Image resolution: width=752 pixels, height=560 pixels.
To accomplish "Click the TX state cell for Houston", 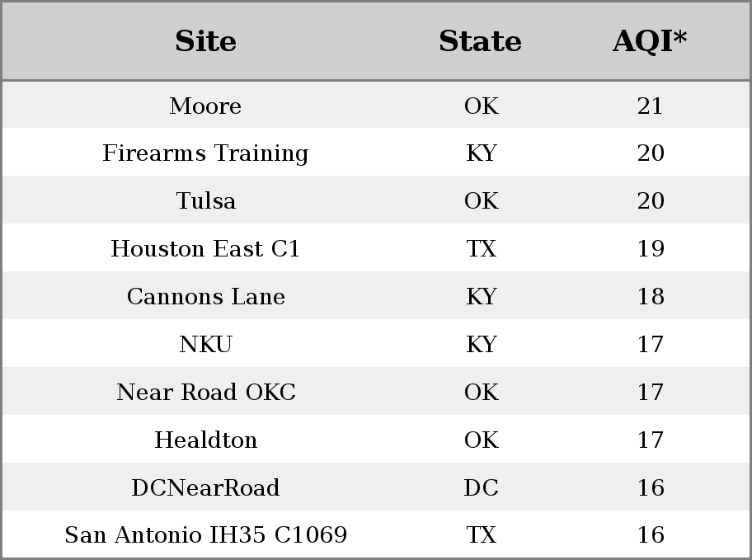I will (481, 248).
